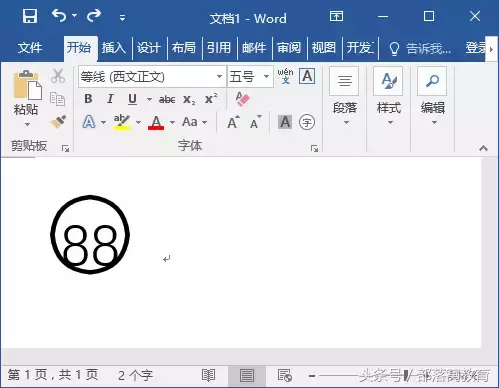
Task: Switch to Print Layout view icon
Action: click(247, 376)
